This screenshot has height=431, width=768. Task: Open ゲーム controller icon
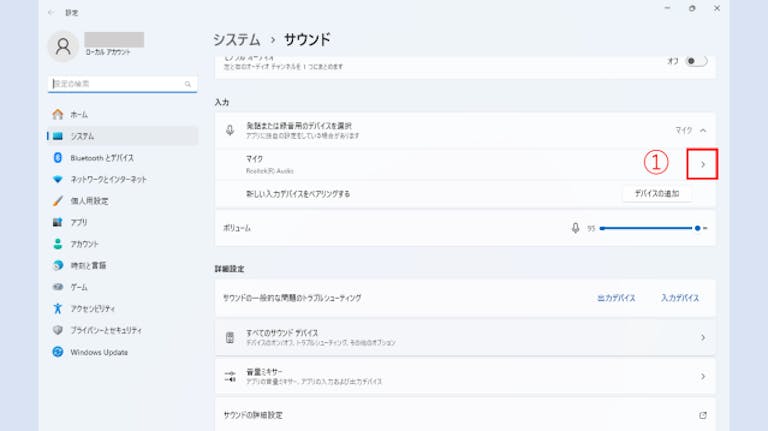(58, 287)
